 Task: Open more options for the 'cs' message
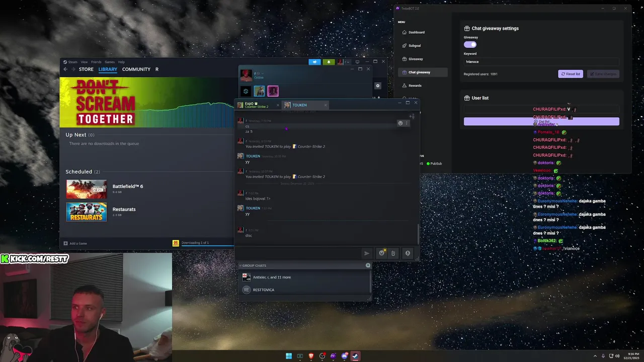[x=407, y=123]
